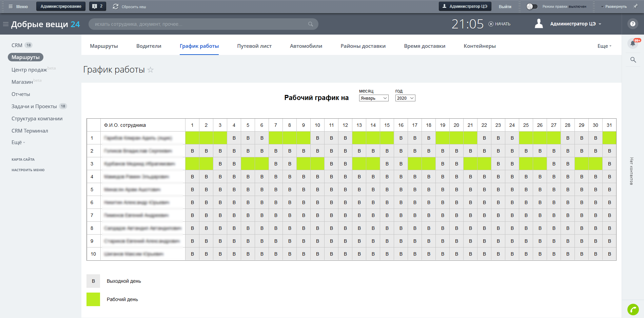
Task: Add page to favorites with star icon
Action: coord(151,70)
